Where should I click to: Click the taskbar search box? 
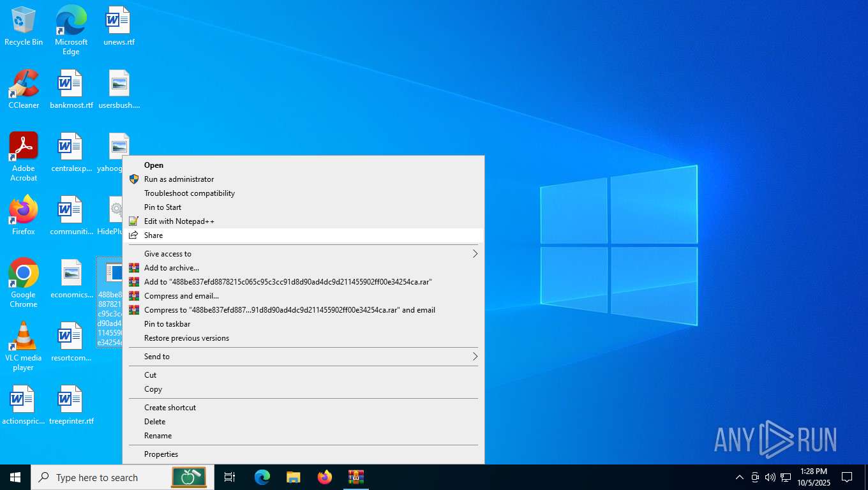point(123,477)
